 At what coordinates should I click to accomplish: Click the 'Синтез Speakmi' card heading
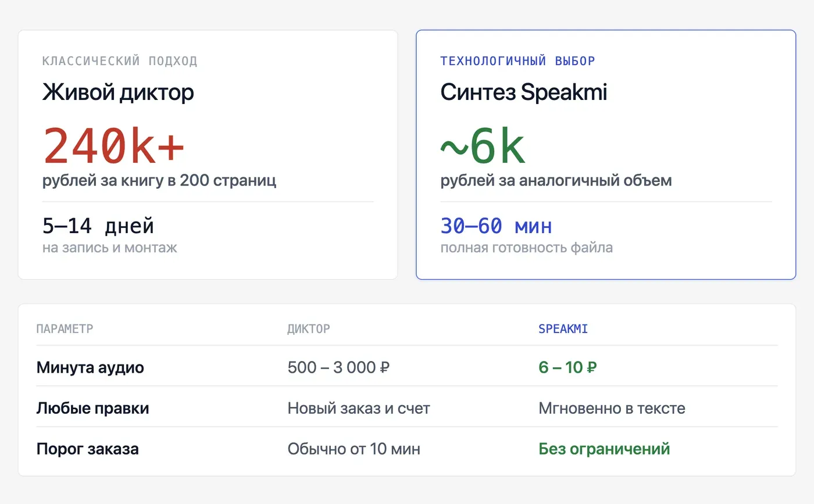(523, 92)
